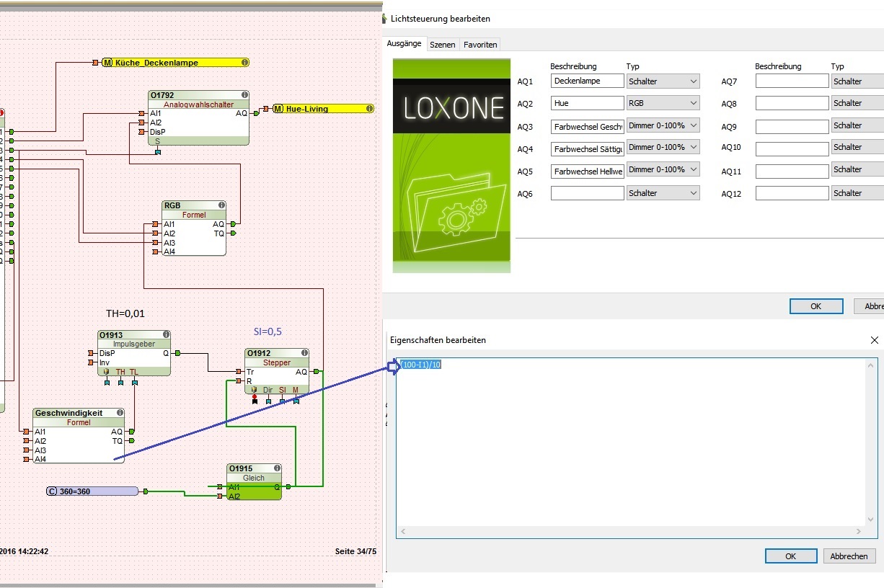Click info icon on O1792 Analogwahlschalter block
The image size is (884, 588).
tap(244, 95)
